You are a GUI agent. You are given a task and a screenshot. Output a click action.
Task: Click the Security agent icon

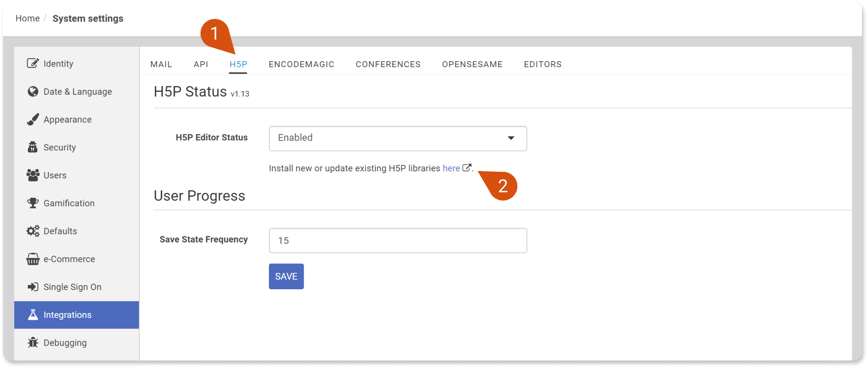point(32,147)
